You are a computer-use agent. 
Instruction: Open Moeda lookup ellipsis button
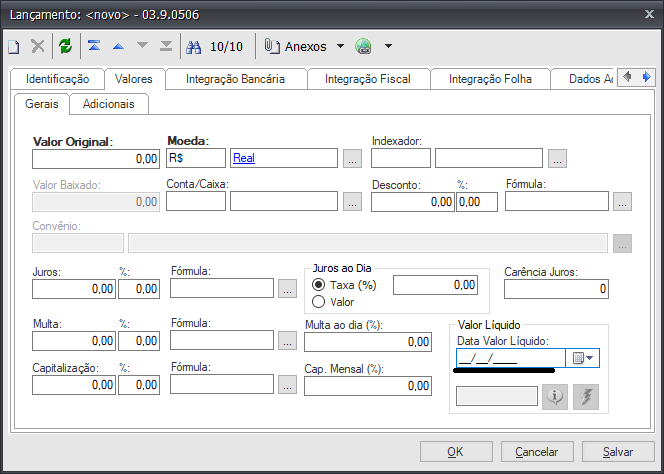(352, 158)
